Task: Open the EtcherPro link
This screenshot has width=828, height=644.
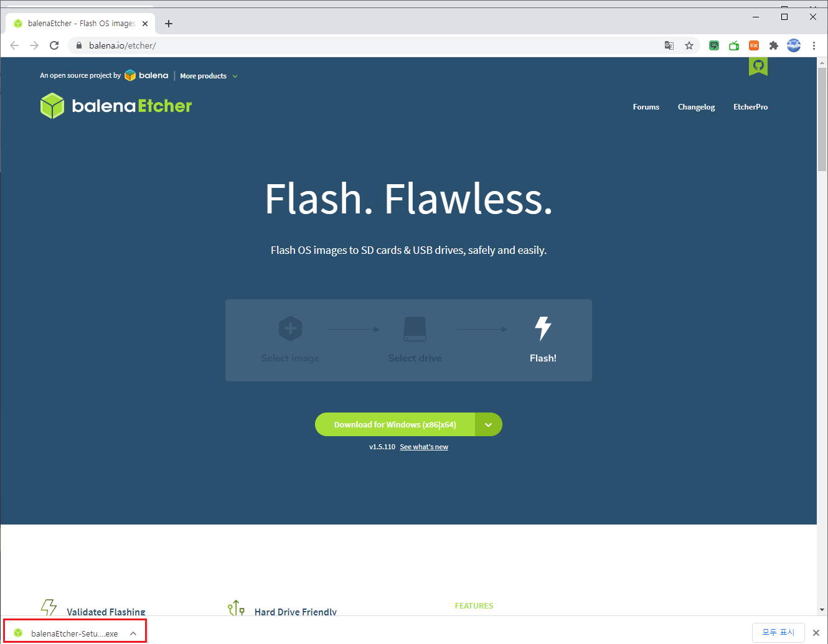Action: click(750, 107)
